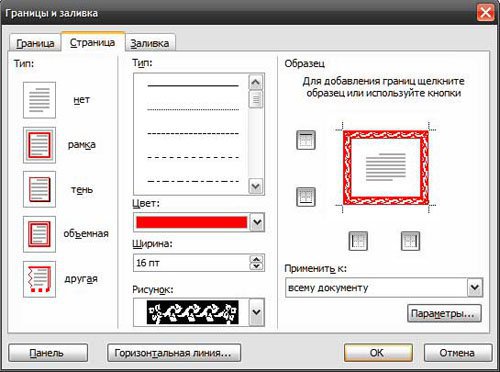Image resolution: width=500 pixels, height=372 pixels.
Task: Open the Заливка tab
Action: [x=150, y=43]
